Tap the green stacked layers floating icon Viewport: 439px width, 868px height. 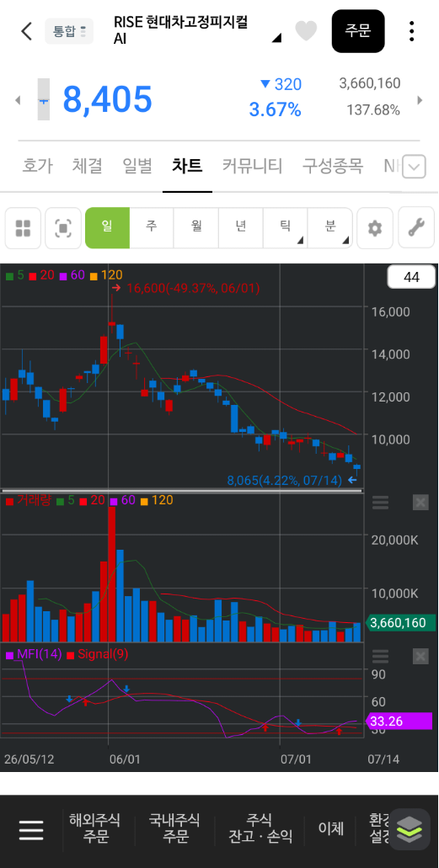pos(410,829)
